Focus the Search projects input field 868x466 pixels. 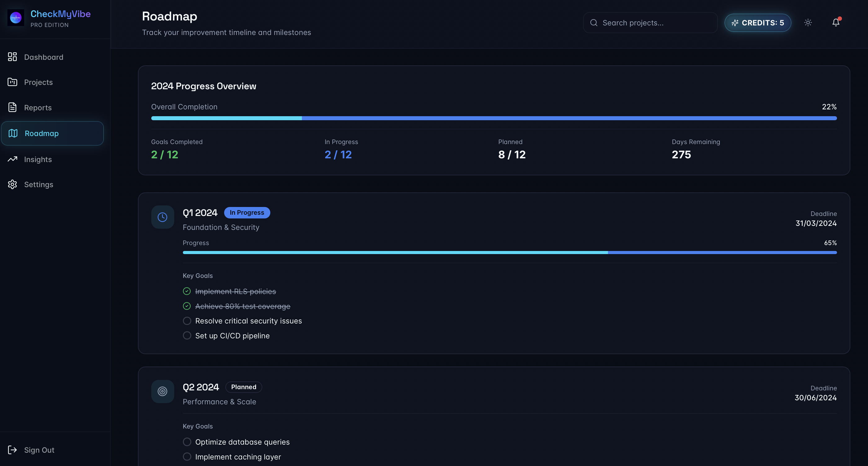tap(650, 23)
